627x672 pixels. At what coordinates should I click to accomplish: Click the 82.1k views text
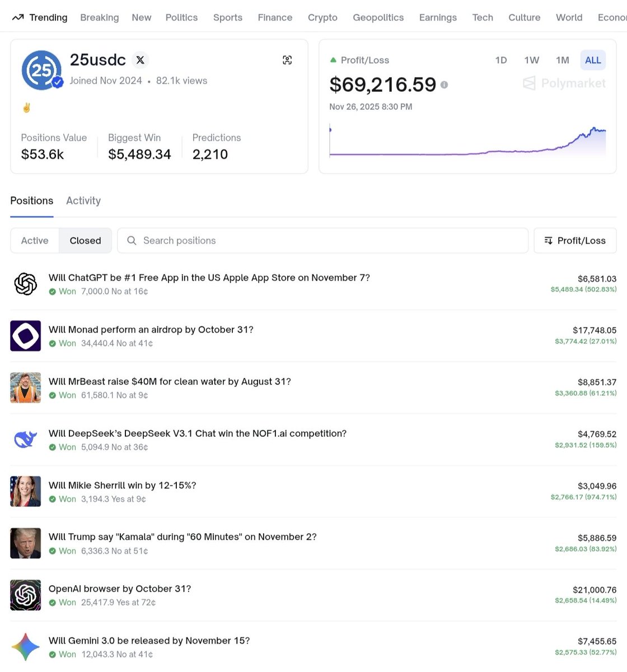point(181,81)
